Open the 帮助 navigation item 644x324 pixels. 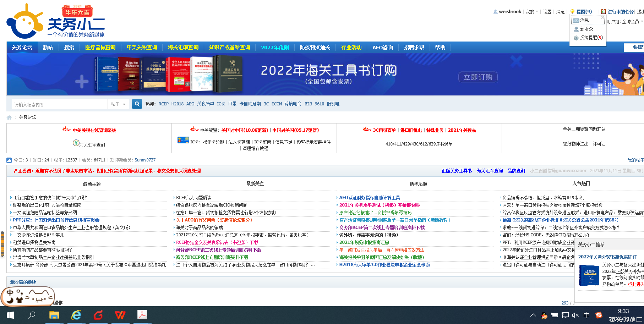click(x=440, y=48)
